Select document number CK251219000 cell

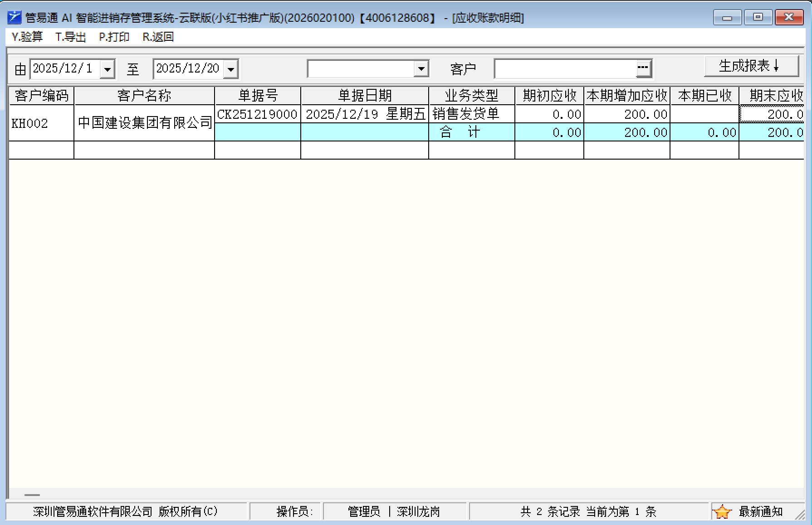point(257,114)
